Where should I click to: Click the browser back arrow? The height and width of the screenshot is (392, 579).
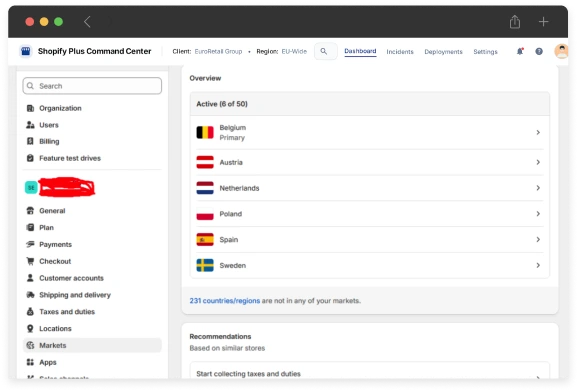[x=87, y=22]
